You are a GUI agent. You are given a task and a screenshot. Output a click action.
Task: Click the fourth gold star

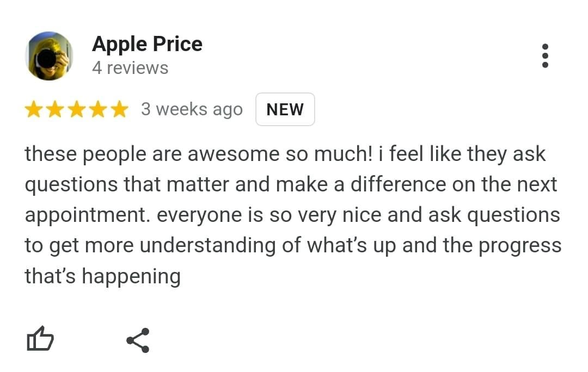pyautogui.click(x=97, y=110)
